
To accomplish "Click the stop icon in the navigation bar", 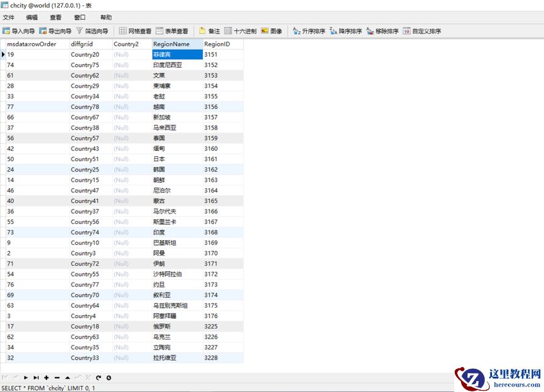I will (x=109, y=378).
